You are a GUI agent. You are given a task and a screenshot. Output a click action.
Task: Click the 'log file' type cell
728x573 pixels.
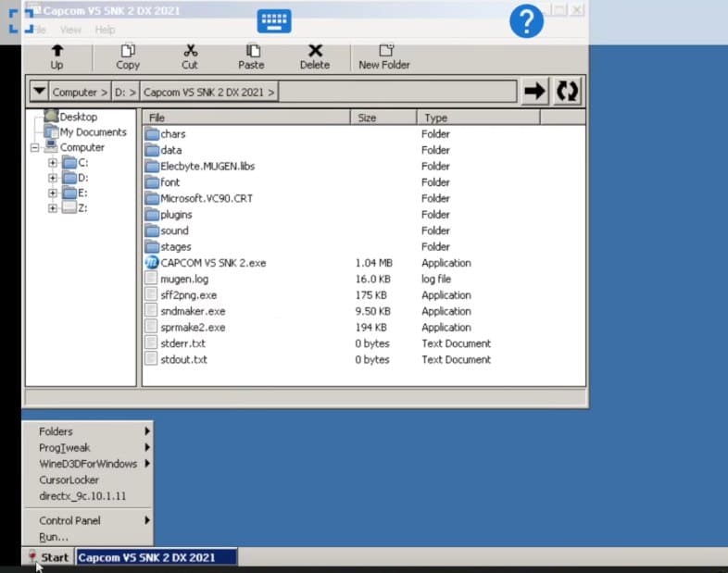click(x=436, y=279)
